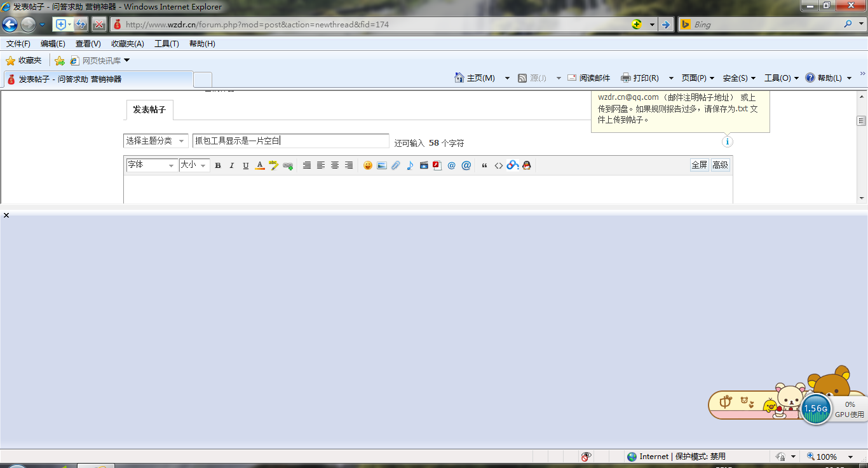Open the 选择主题分类 dropdown
This screenshot has height=468, width=868.
click(155, 141)
